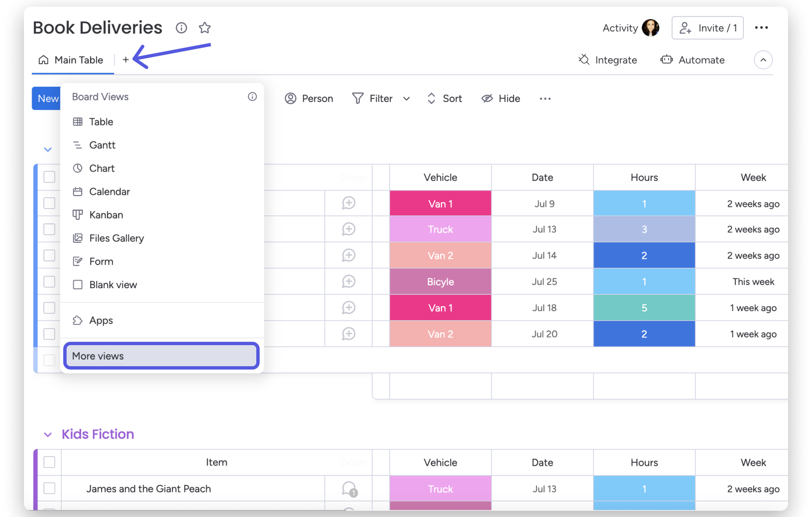Click the Invite button
812x517 pixels.
point(708,28)
